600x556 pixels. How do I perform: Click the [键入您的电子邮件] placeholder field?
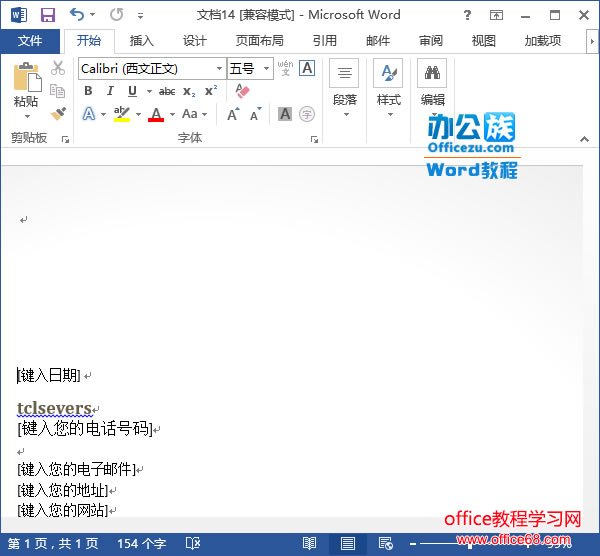(76, 469)
